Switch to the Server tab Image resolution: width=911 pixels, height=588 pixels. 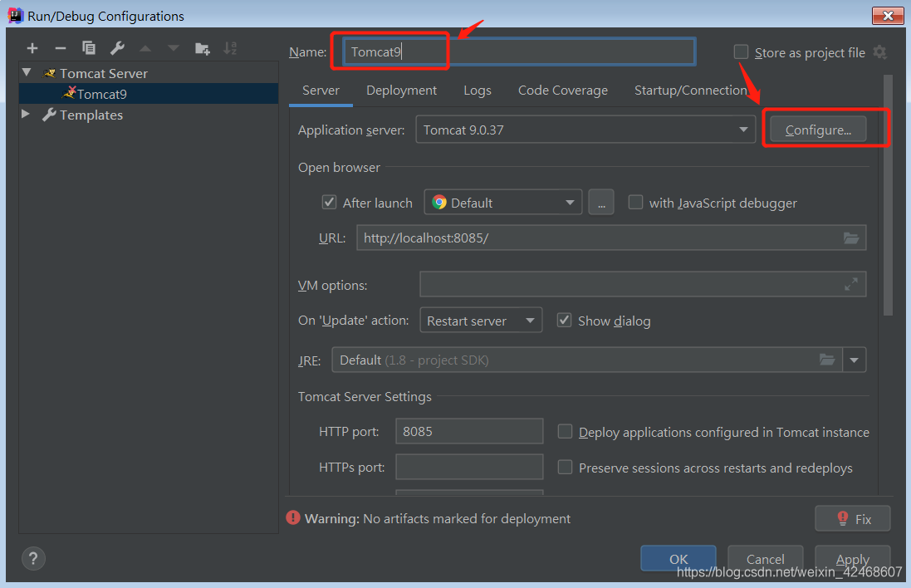(x=321, y=91)
